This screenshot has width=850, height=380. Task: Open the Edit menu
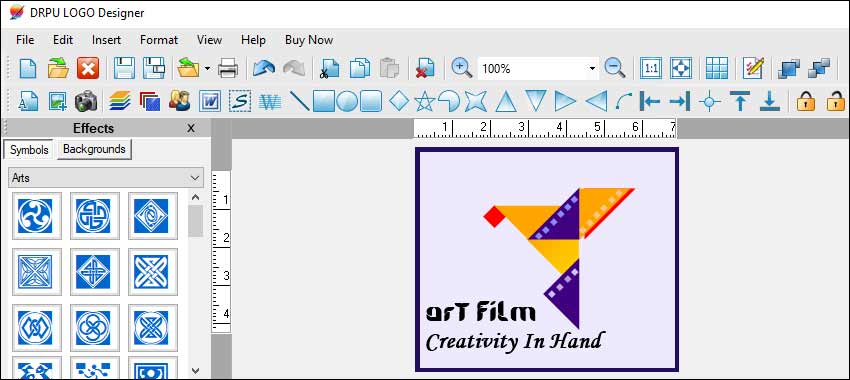(63, 40)
